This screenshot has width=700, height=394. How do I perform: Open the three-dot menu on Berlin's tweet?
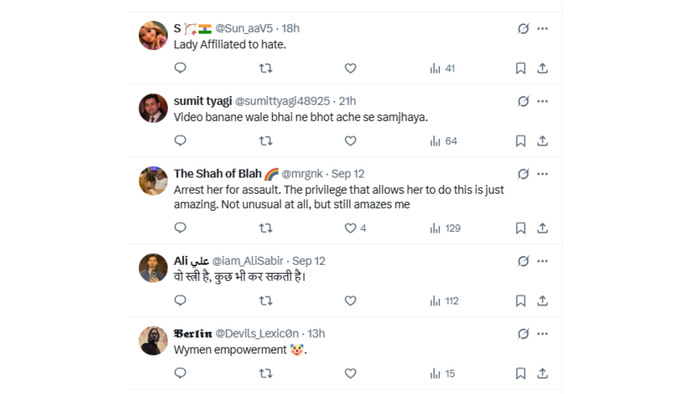coord(542,334)
